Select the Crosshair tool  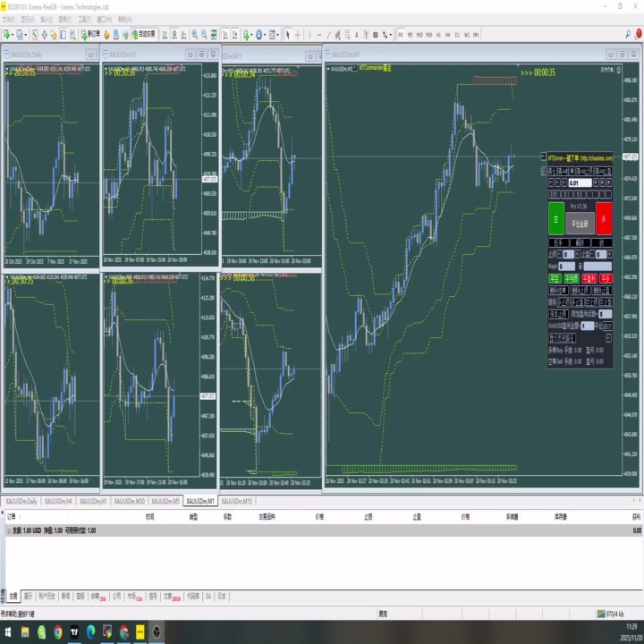point(298,35)
